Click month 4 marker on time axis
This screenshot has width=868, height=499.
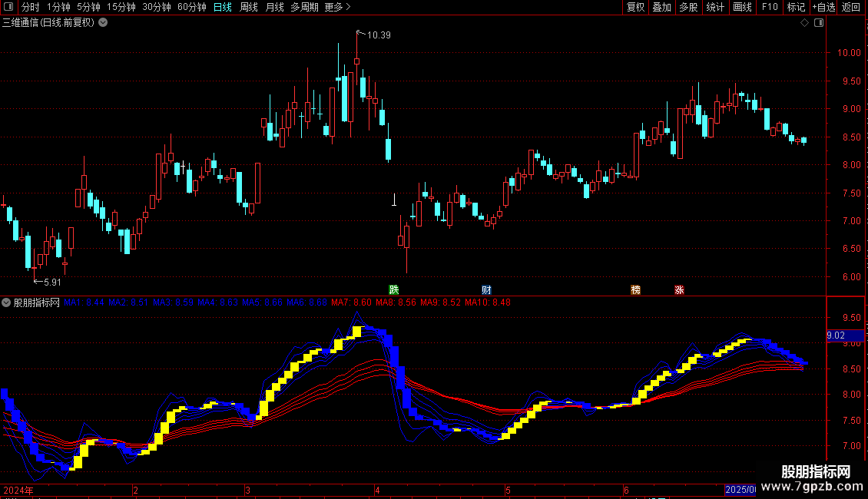[377, 490]
